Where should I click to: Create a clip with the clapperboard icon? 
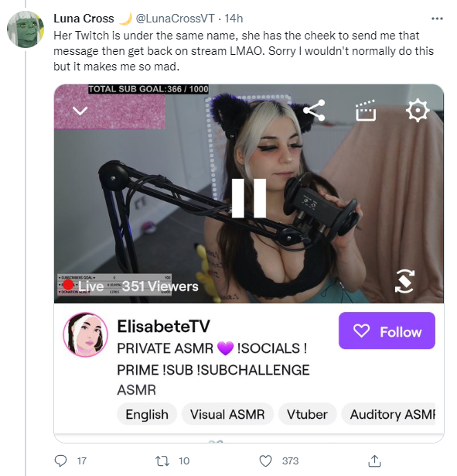point(366,111)
